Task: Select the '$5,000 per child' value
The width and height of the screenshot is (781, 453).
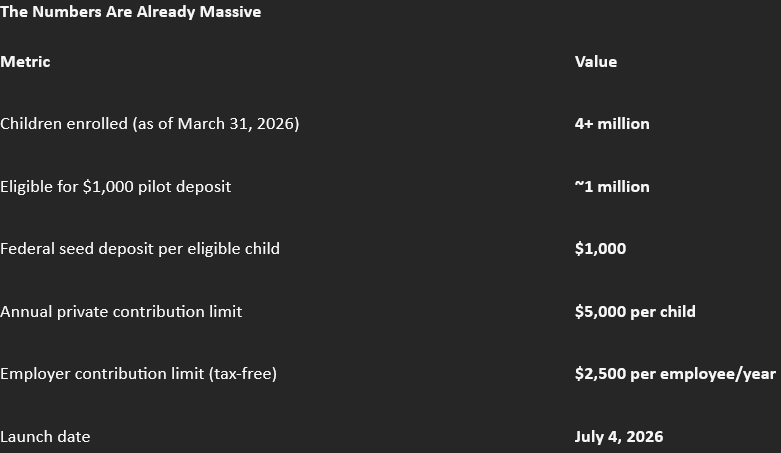Action: tap(635, 311)
